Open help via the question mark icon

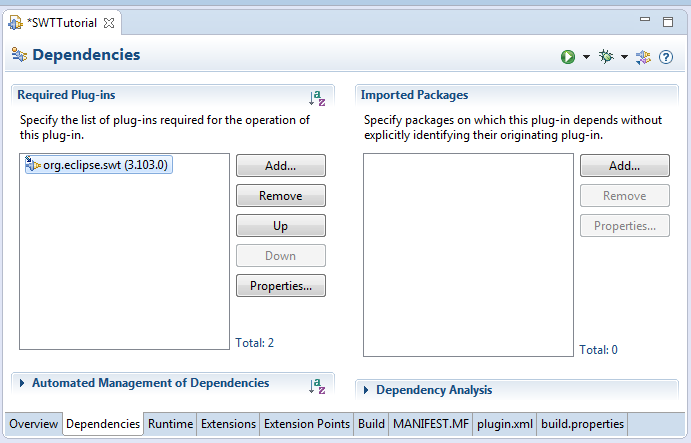click(666, 57)
